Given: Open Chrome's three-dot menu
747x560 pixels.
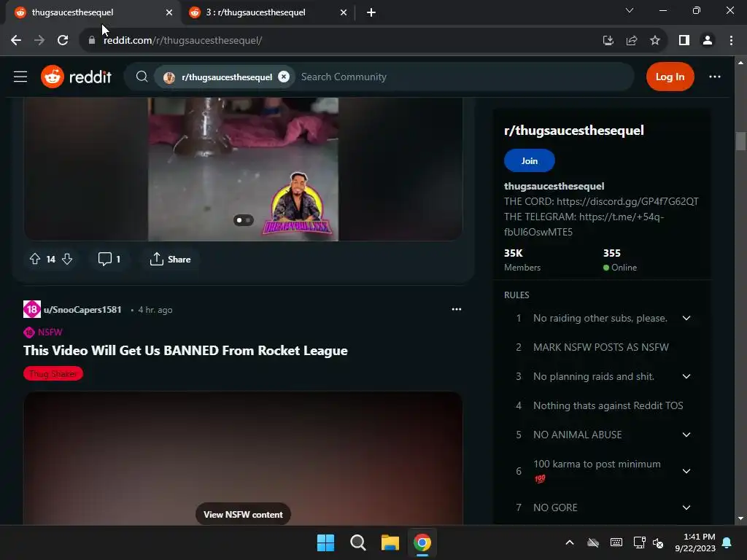Looking at the screenshot, I should (731, 41).
